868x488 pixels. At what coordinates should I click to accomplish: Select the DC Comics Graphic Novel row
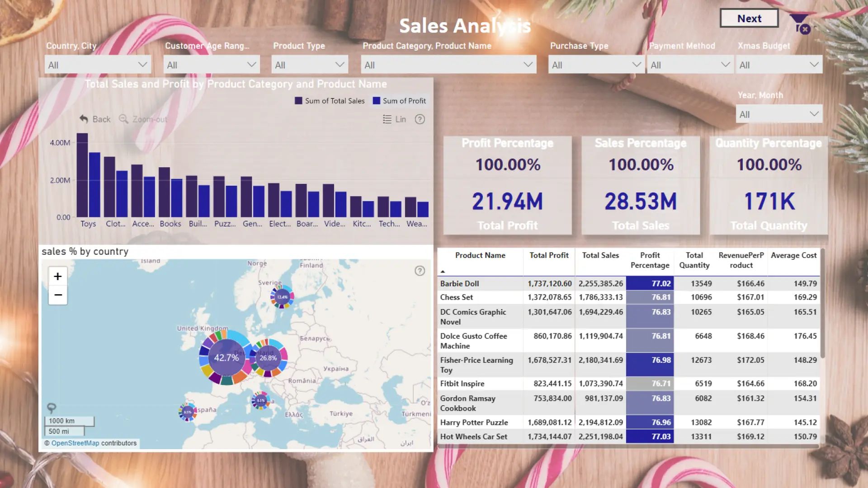(628, 317)
